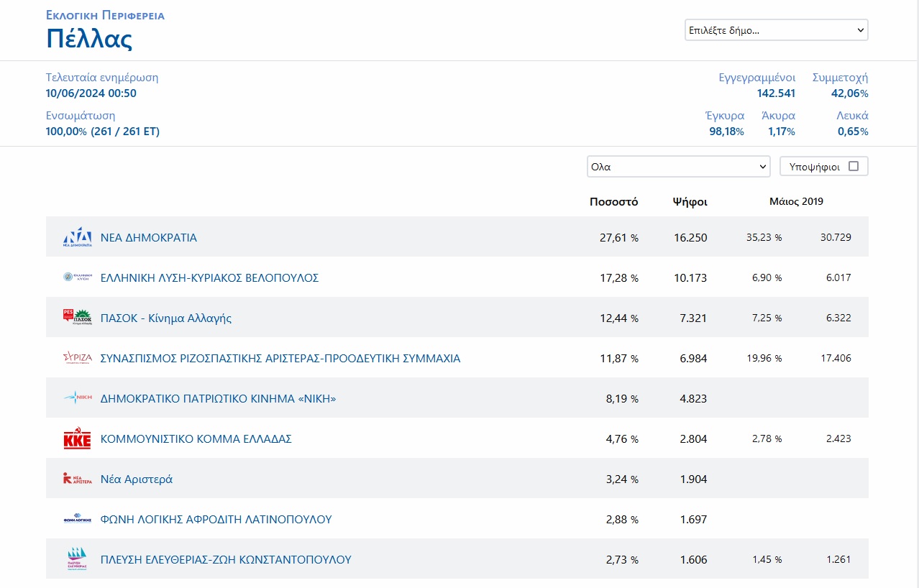Screen dimensions: 919x588
Task: Click the Ενσωμάτωση value 100,00% (261 / 261 ET)
Action: [x=103, y=132]
